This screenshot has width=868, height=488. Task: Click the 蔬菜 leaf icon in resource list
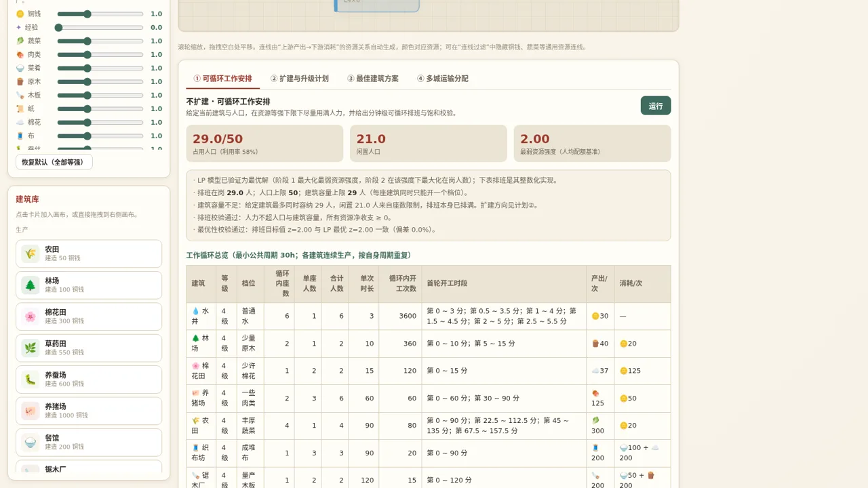point(20,41)
